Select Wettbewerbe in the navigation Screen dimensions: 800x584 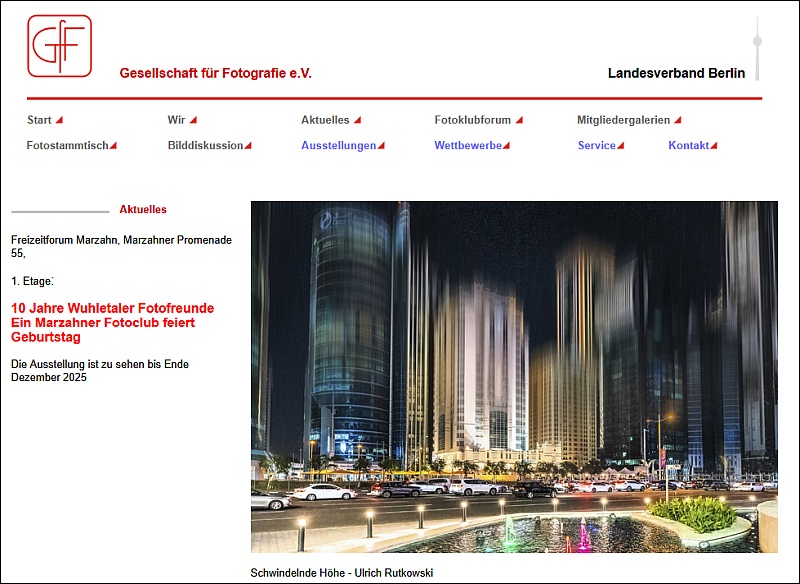point(467,146)
